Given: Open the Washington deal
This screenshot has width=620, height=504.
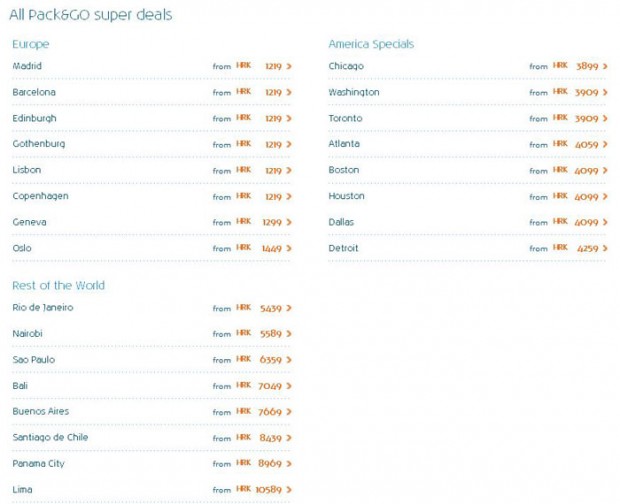Looking at the screenshot, I should (x=354, y=92).
